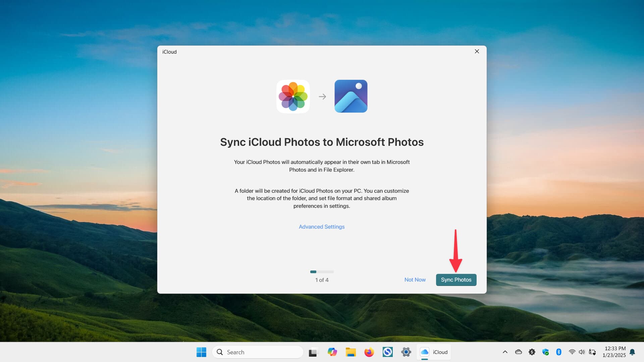Viewport: 644px width, 362px height.
Task: Open File Explorer from the taskbar
Action: (x=351, y=352)
